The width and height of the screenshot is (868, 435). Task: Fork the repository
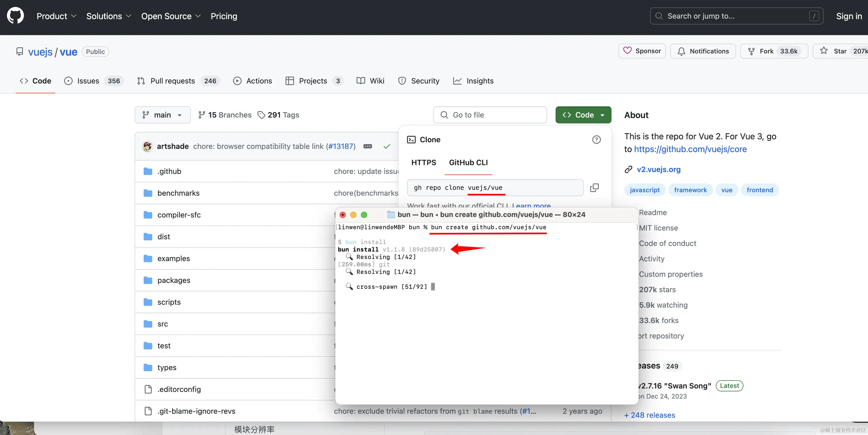[x=774, y=51]
